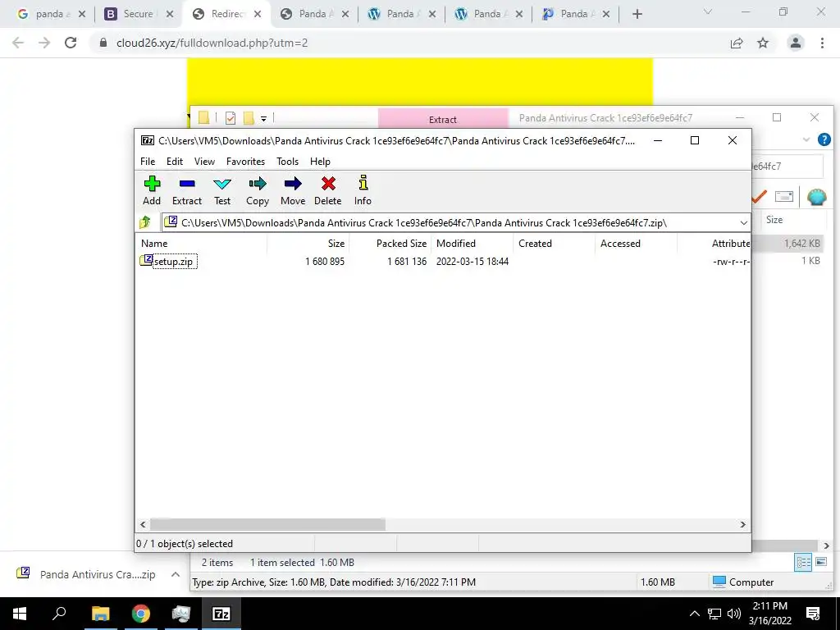Expand the download item options chevron
Image resolution: width=840 pixels, height=630 pixels.
(x=176, y=574)
